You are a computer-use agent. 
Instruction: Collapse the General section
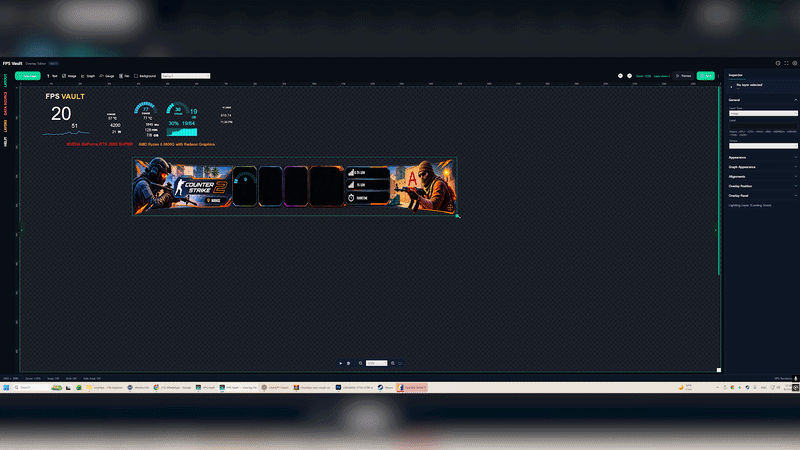point(762,100)
